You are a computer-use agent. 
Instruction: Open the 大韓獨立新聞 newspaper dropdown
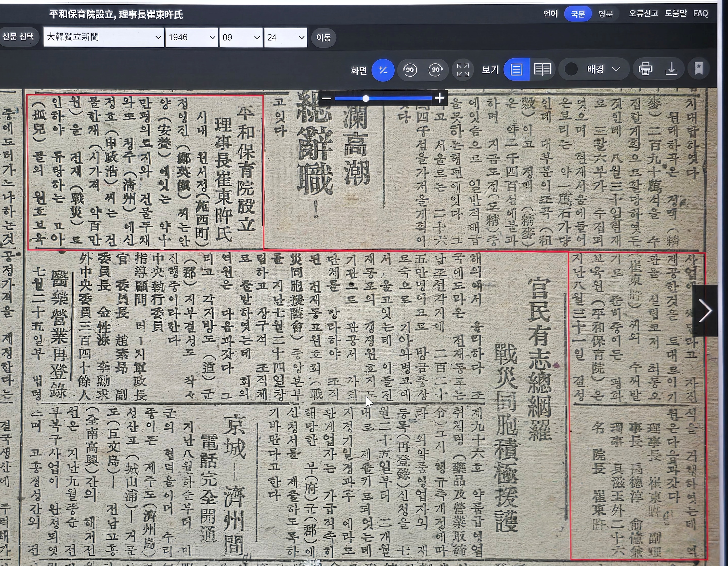[x=103, y=37]
